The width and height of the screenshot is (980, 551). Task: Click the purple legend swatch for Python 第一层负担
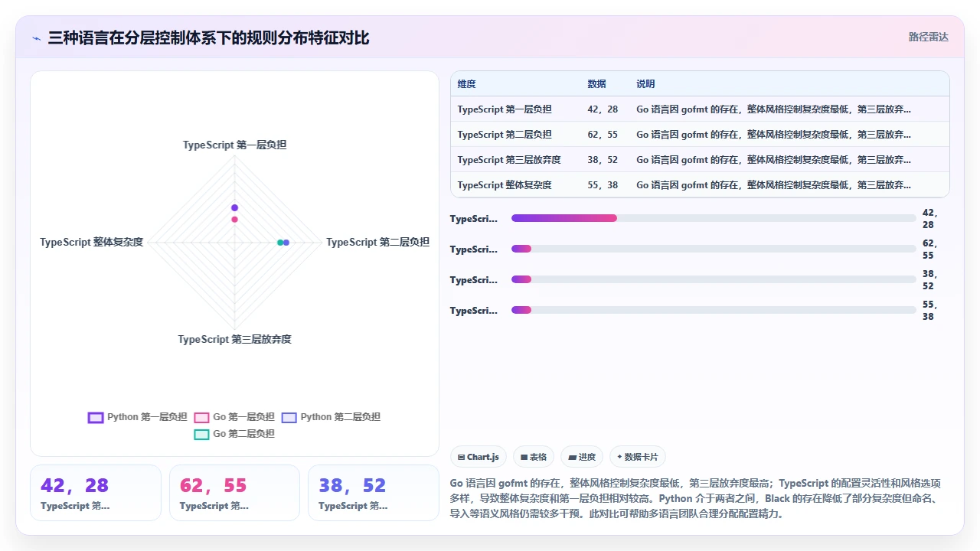pyautogui.click(x=96, y=417)
